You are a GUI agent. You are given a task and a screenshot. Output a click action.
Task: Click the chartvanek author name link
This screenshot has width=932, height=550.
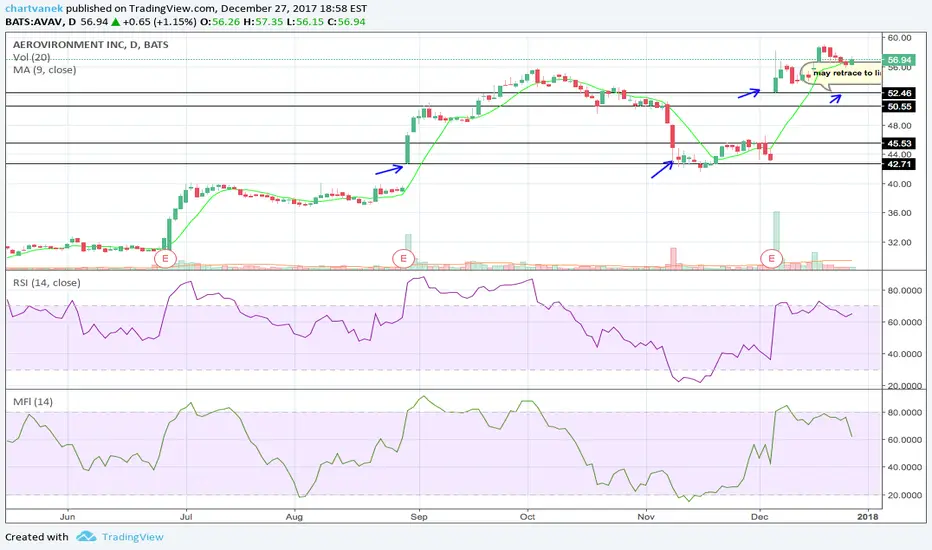[x=34, y=8]
